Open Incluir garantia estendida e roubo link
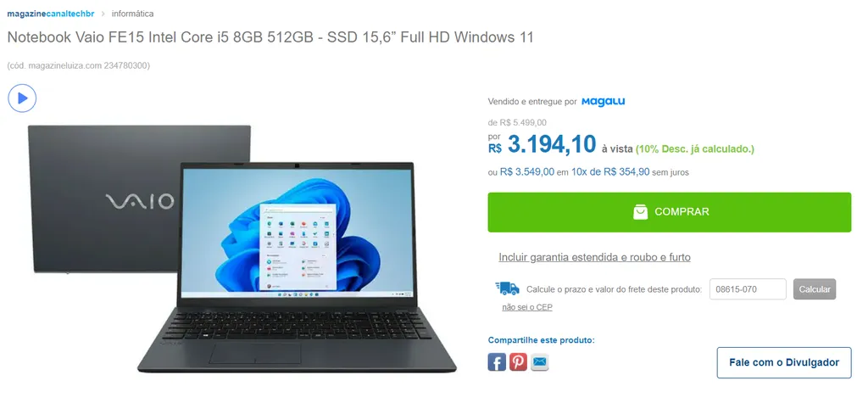 pos(594,257)
